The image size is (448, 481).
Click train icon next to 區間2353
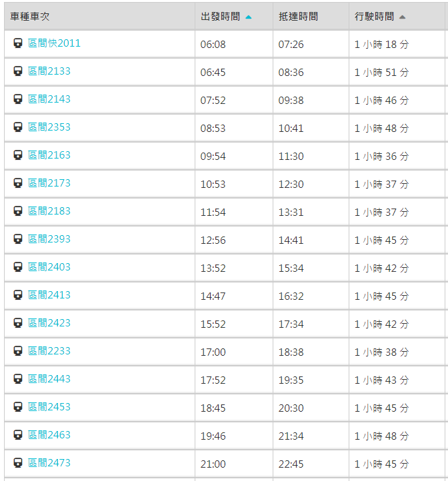click(x=18, y=127)
